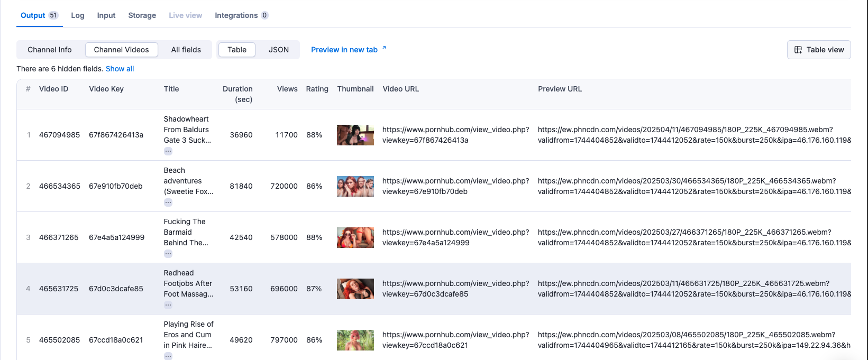Click Show all hidden fields link

(x=120, y=69)
